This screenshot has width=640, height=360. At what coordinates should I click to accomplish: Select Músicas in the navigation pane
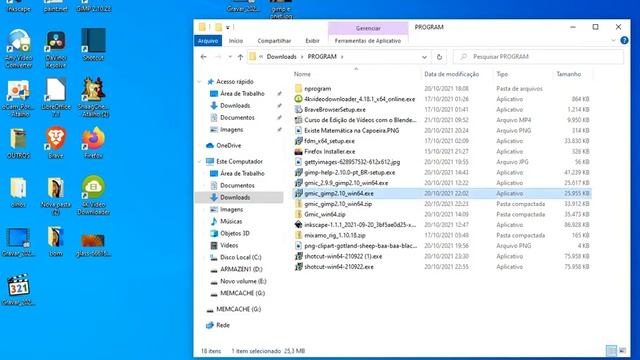231,221
